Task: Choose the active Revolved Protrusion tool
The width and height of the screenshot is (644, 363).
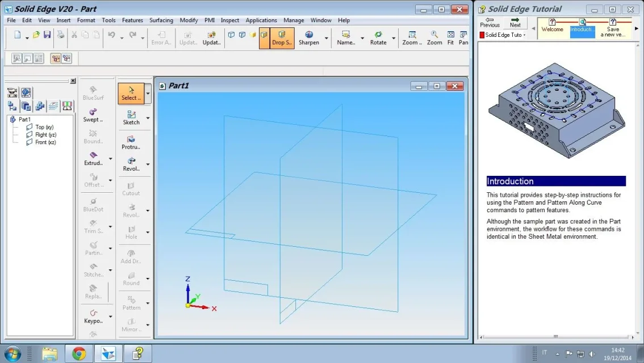Action: (131, 164)
